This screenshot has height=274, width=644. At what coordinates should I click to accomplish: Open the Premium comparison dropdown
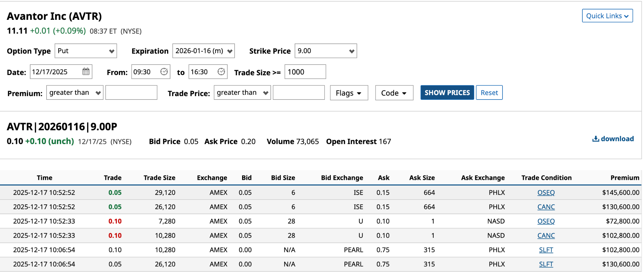tap(75, 93)
